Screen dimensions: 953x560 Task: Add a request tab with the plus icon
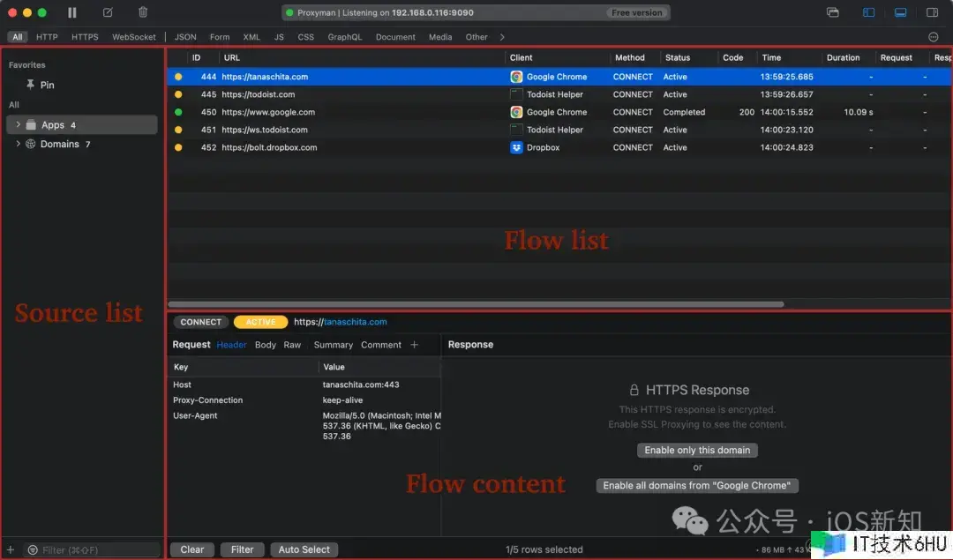click(415, 345)
